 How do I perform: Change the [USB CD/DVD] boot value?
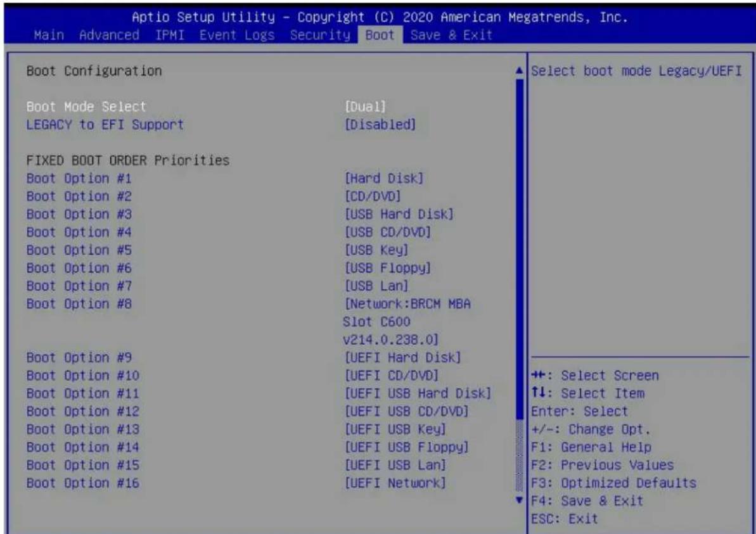(x=387, y=232)
